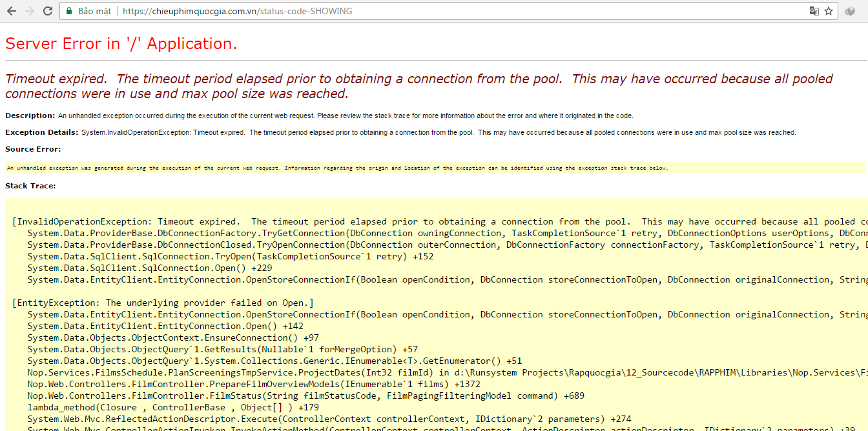Click the extension icon right of address bar
This screenshot has height=431, width=868.
click(x=851, y=11)
